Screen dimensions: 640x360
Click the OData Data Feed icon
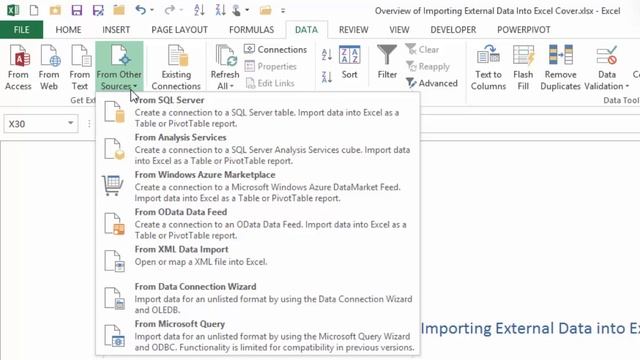114,224
